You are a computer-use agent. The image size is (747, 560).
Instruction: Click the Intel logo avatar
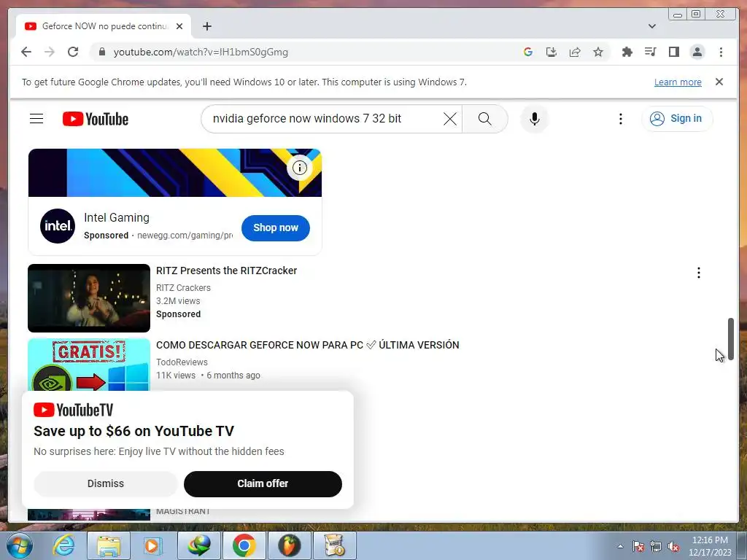click(x=58, y=226)
